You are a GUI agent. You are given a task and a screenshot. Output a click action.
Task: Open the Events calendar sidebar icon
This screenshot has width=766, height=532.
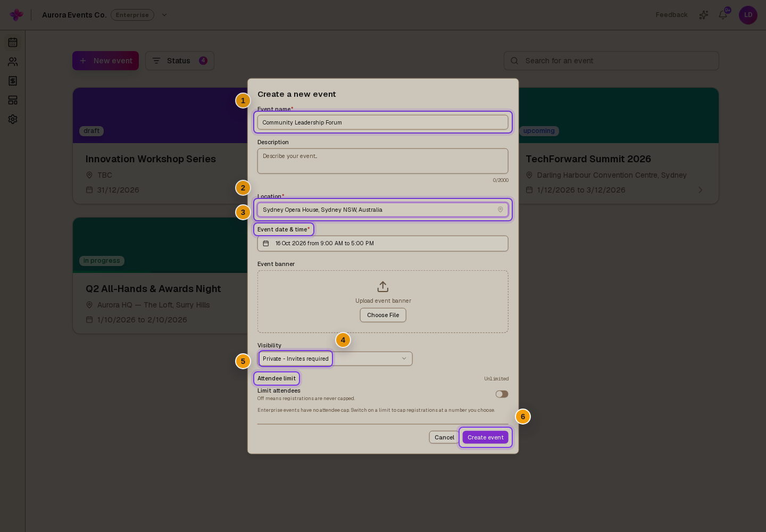tap(13, 43)
